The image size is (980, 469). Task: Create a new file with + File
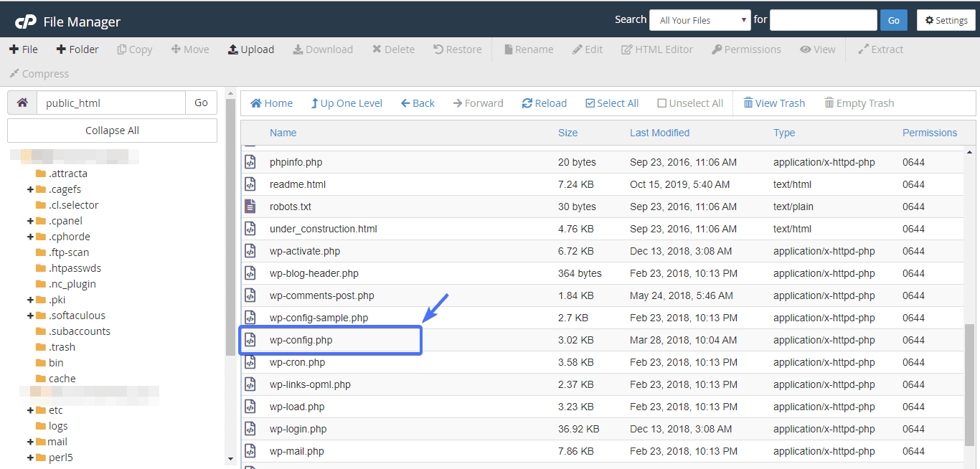click(x=24, y=49)
